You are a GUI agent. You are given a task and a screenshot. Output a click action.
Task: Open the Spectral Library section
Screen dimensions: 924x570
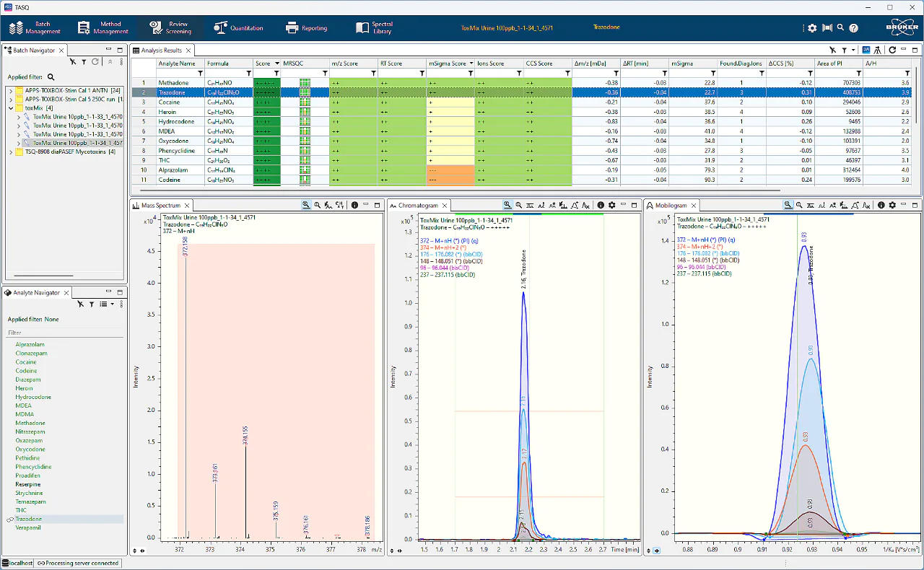pyautogui.click(x=375, y=28)
